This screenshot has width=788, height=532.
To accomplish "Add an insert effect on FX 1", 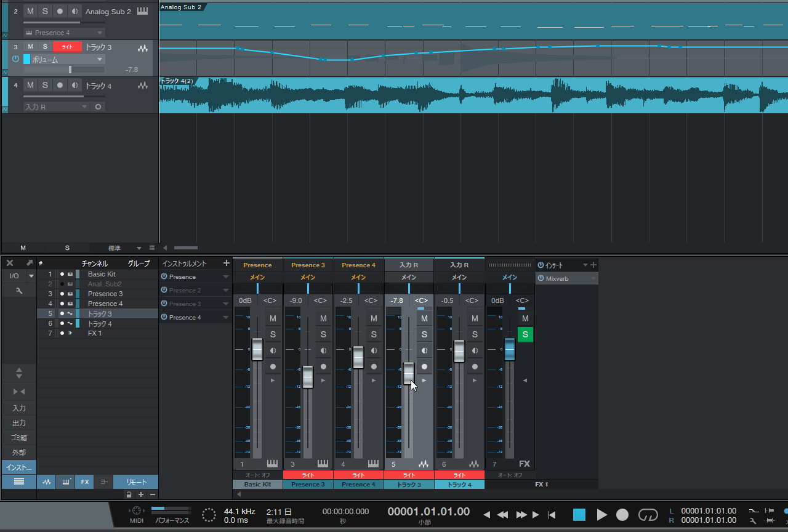I will click(593, 265).
